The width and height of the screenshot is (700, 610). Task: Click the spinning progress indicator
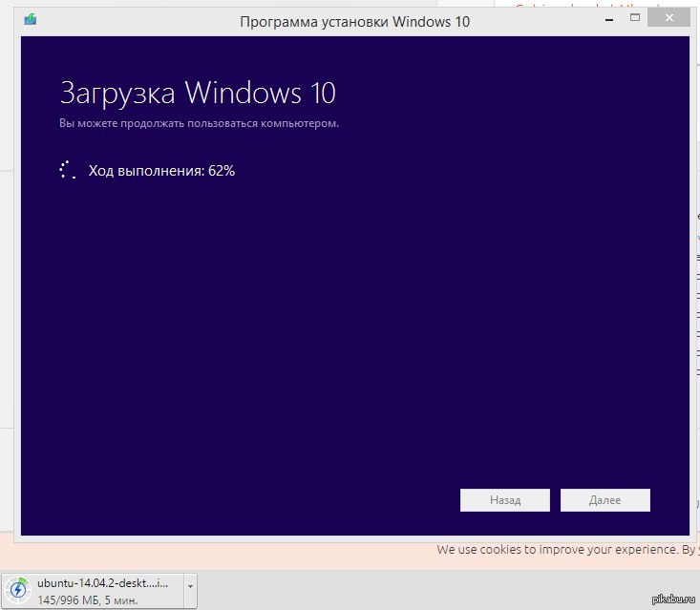[67, 171]
